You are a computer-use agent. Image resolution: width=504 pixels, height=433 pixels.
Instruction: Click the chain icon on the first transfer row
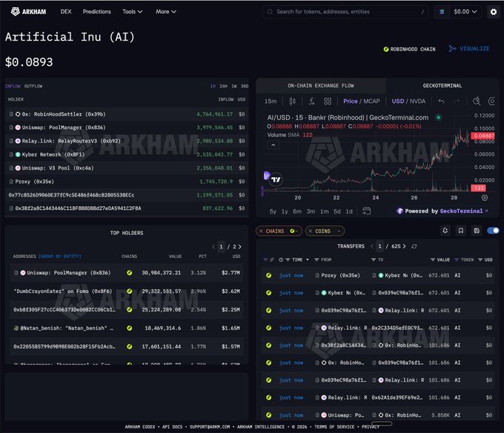[269, 276]
